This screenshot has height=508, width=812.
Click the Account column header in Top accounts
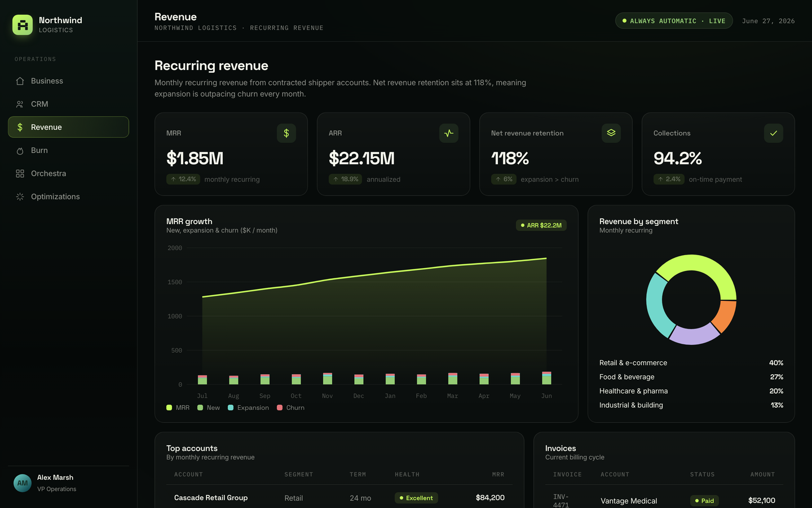pos(188,475)
